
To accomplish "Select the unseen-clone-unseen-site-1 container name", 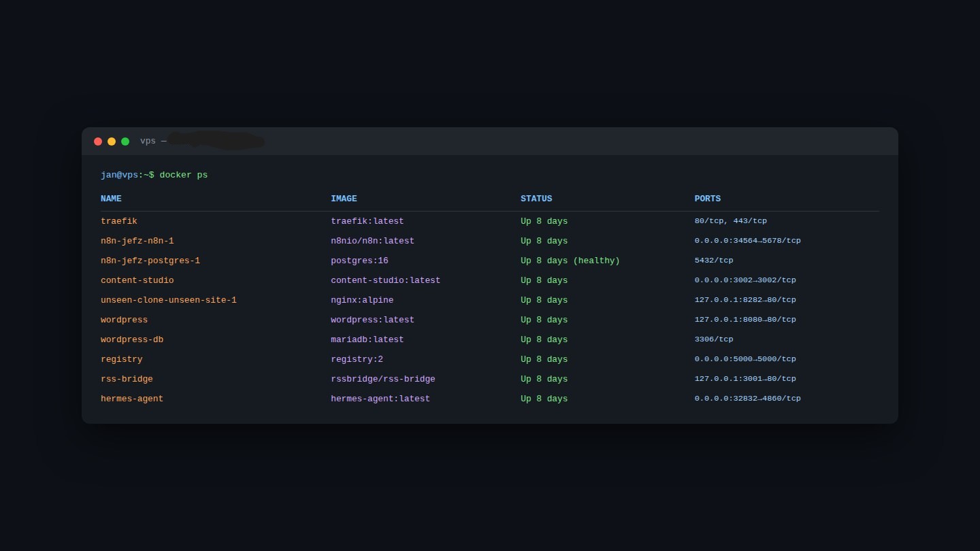I will pos(169,300).
